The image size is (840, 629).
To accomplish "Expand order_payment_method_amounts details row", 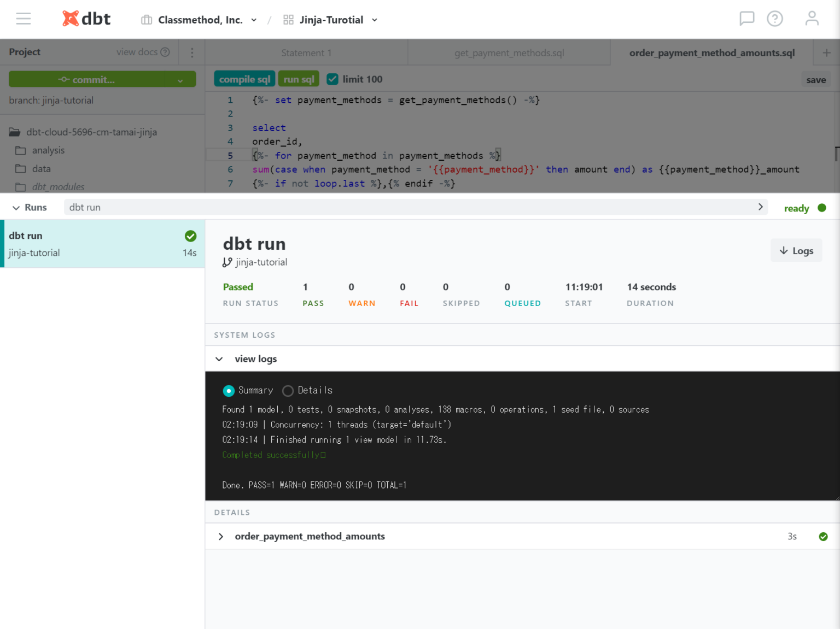I will [x=221, y=537].
